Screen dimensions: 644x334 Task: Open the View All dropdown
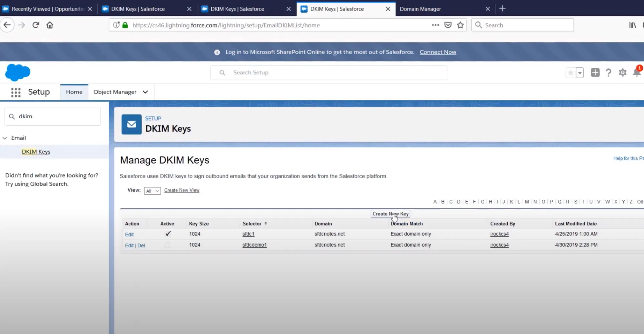click(152, 191)
